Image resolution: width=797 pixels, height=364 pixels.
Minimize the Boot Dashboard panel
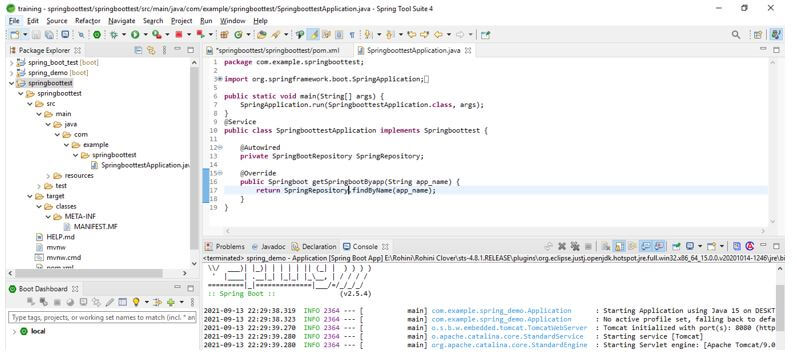[x=177, y=288]
